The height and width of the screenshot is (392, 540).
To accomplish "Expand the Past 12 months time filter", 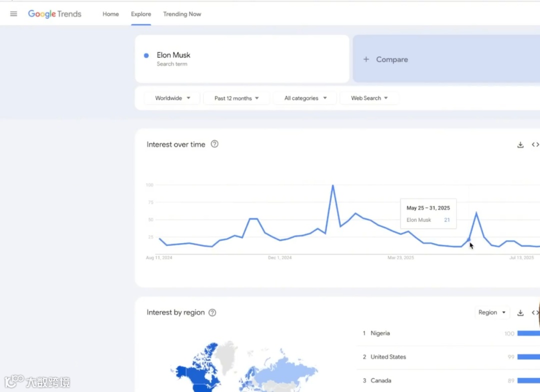I will [x=236, y=98].
